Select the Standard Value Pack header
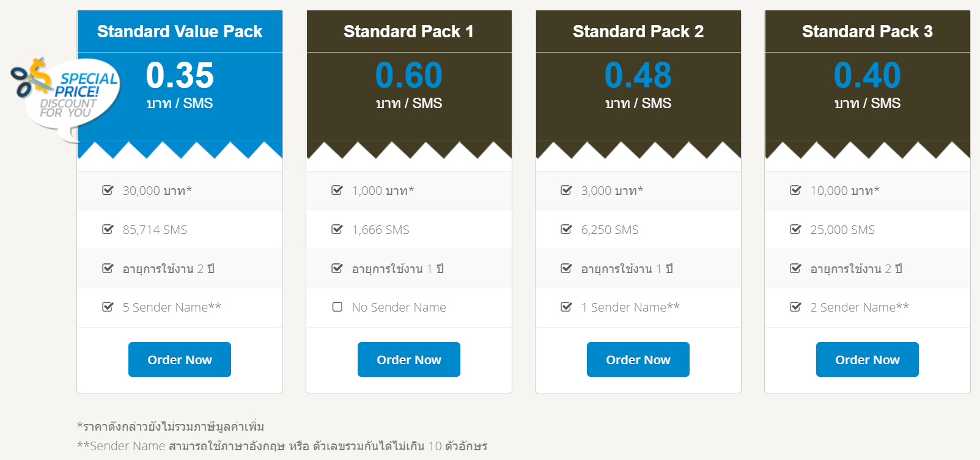Screen dimensions: 980x460 (180, 31)
